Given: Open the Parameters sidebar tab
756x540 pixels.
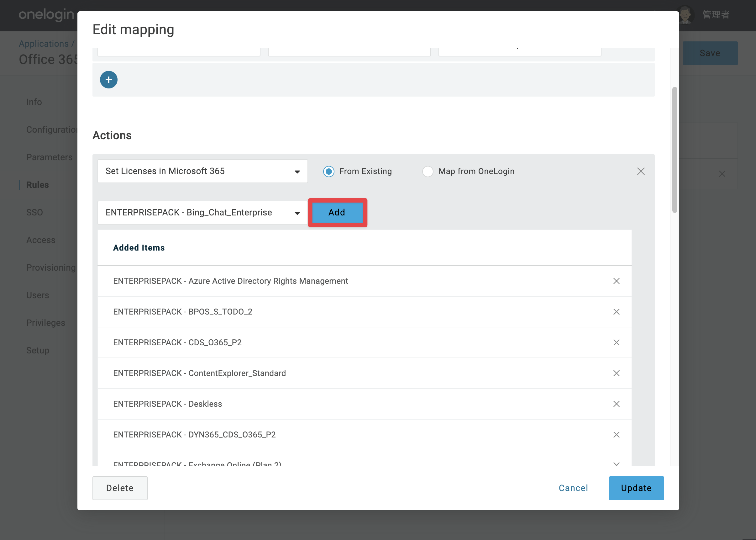Looking at the screenshot, I should click(49, 157).
